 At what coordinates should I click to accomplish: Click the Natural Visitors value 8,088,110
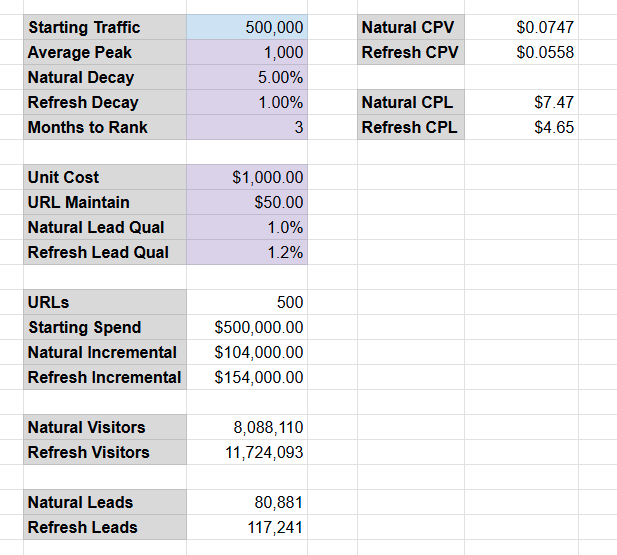click(x=247, y=428)
